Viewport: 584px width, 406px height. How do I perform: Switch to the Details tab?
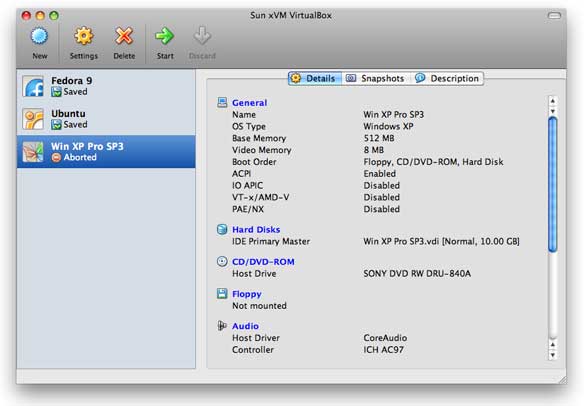pos(315,78)
